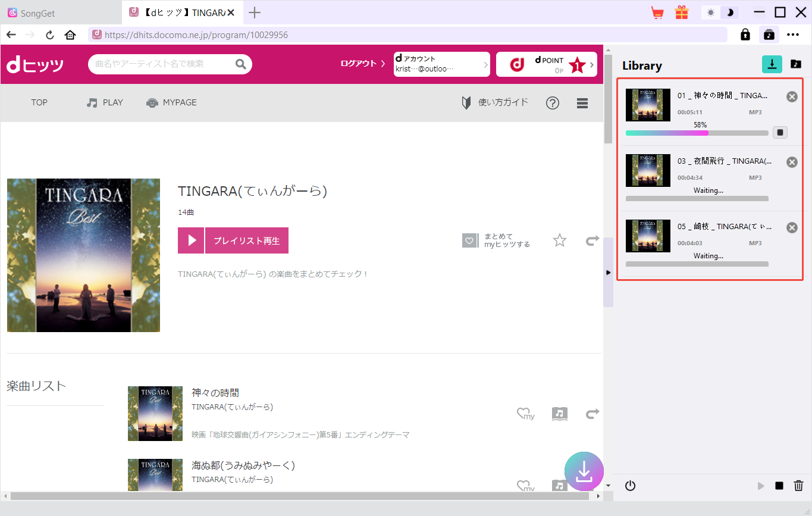Click the power icon at bottom left of panel
Screen dimensions: 812x516
pos(630,486)
